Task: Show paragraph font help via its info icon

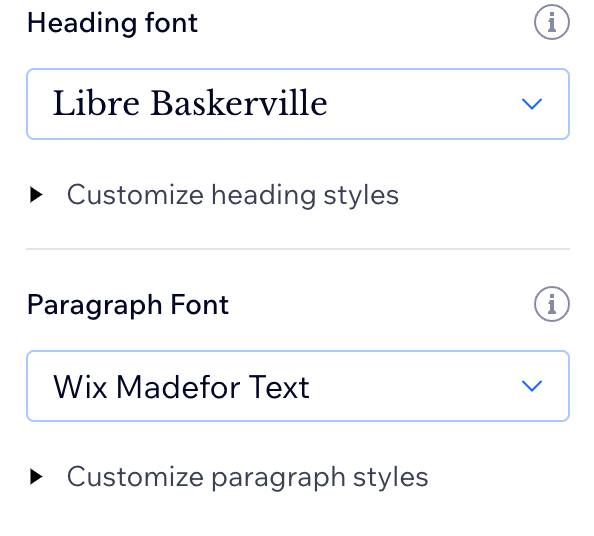Action: [552, 304]
